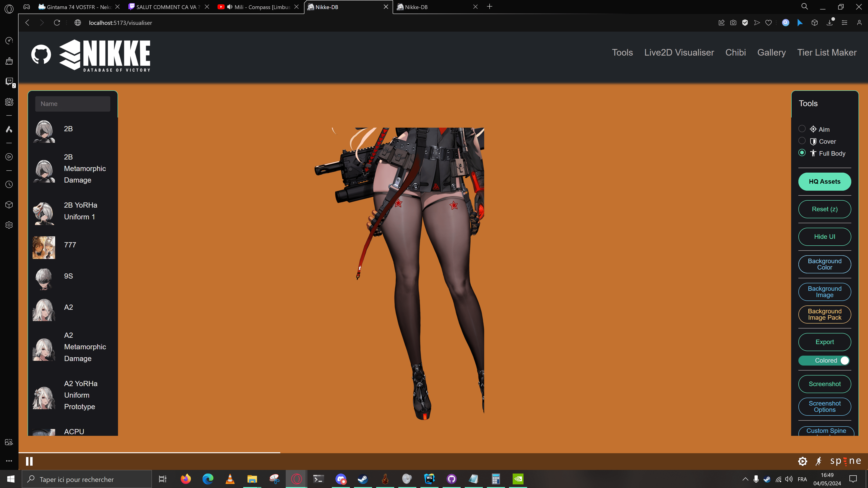
Task: Click the HQ Assets button
Action: [x=825, y=181]
